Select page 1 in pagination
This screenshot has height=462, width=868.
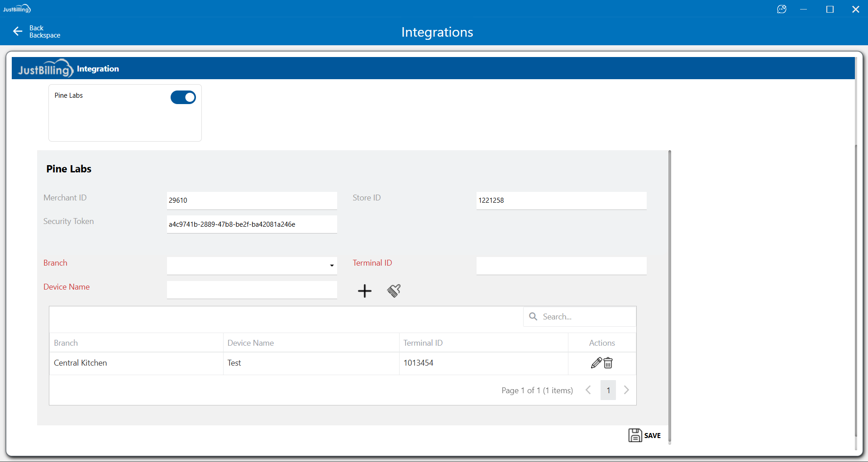click(608, 390)
